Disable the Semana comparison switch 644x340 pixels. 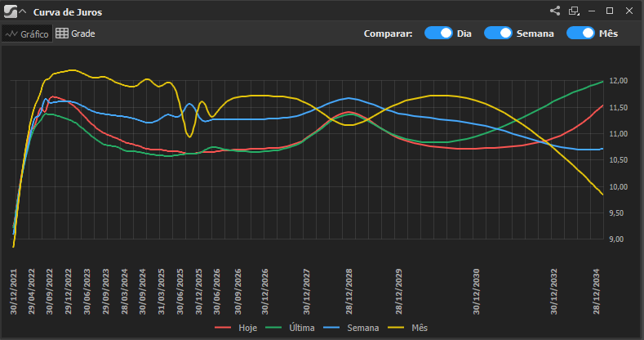[498, 34]
